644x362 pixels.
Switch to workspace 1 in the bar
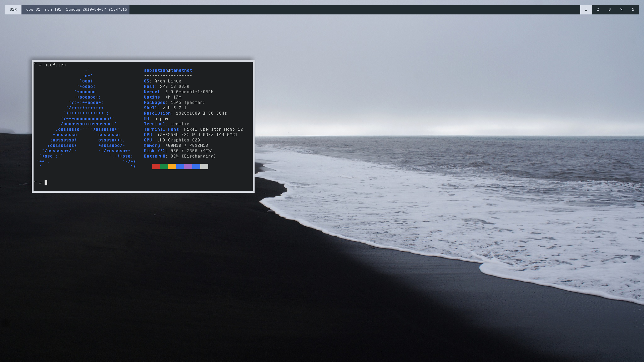tap(586, 10)
